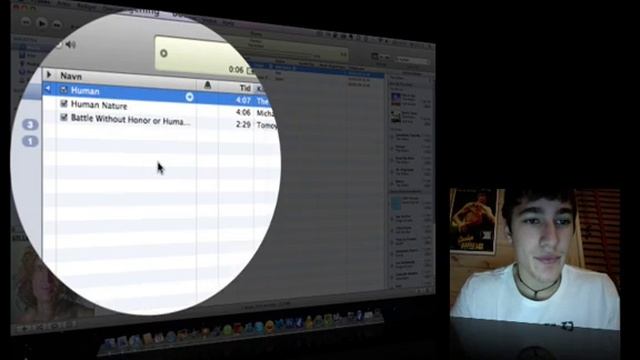Click the now-playing speaker icon beside Human
This screenshot has width=640, height=360.
[48, 88]
